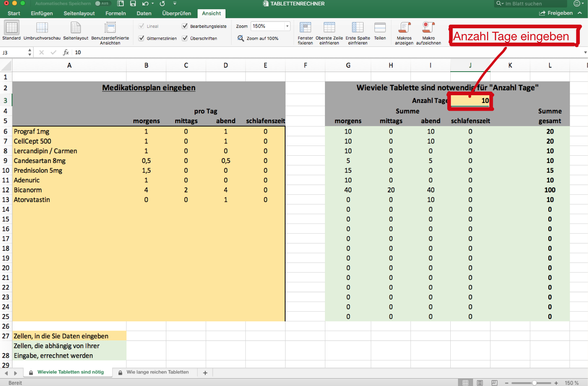Select row 12 header
Screen dimensions: 588x386
6,190
